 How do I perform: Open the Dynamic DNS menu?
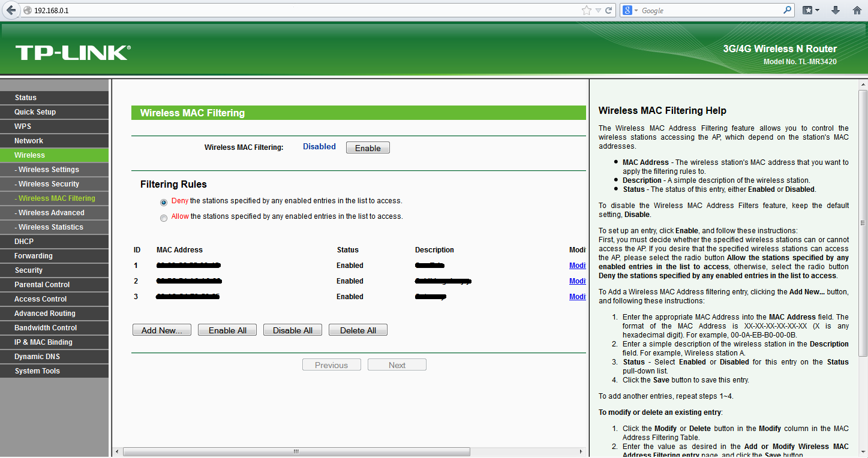pos(55,357)
